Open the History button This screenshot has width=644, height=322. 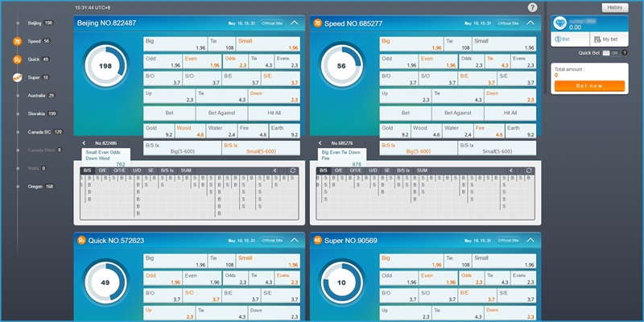(613, 7)
